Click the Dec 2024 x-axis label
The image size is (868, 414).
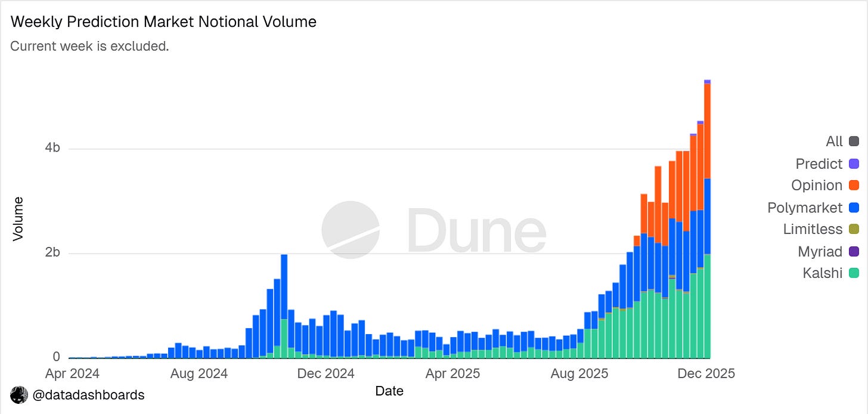coord(325,374)
